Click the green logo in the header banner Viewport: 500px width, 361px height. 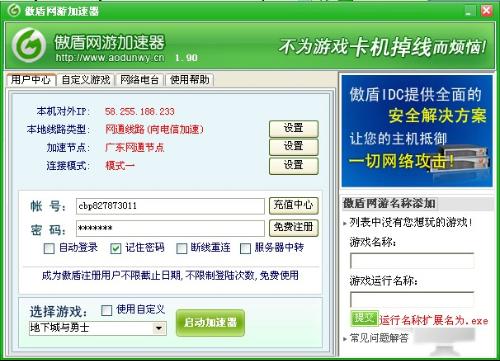pos(29,45)
